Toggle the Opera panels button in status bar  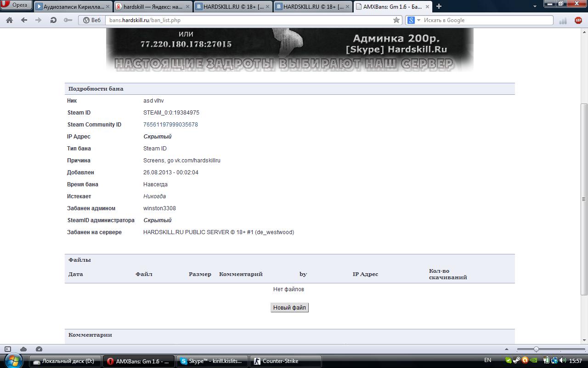8,349
